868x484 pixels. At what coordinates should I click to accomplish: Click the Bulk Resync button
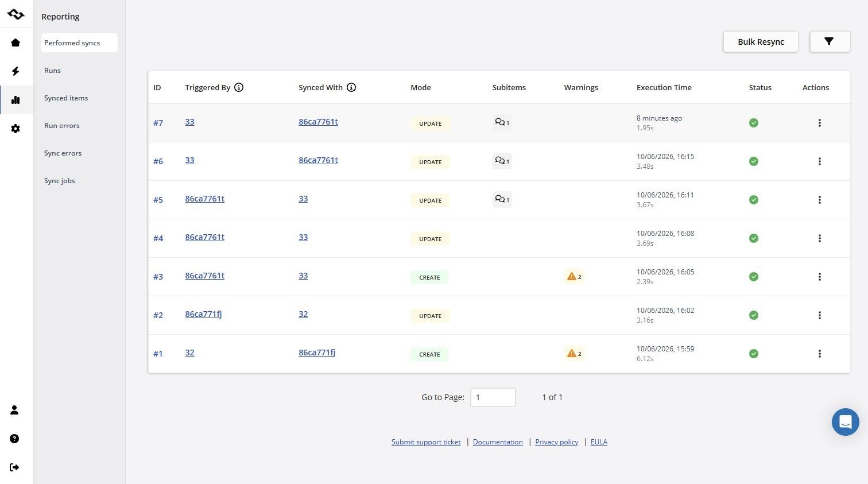[761, 41]
